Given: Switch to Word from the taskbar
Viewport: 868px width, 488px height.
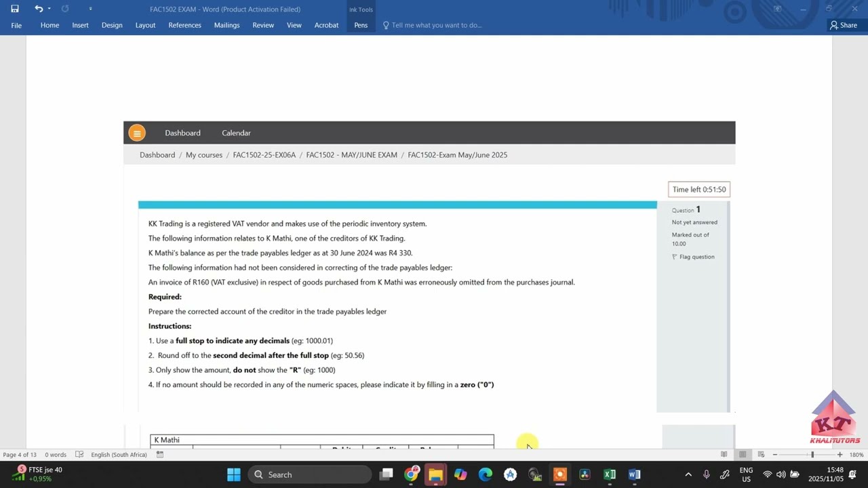Looking at the screenshot, I should (634, 474).
